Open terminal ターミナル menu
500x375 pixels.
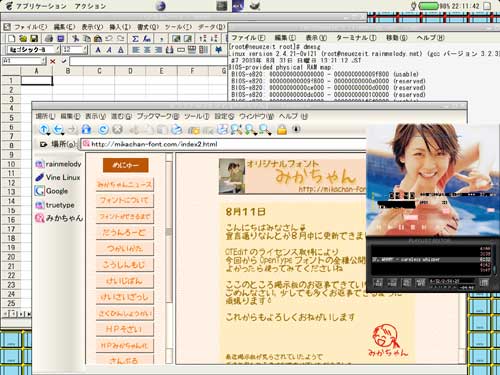pos(356,38)
